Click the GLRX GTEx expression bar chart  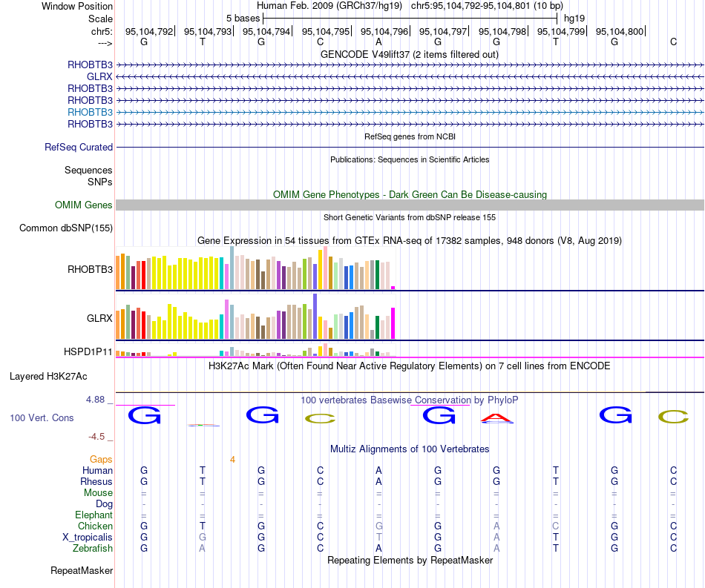(255, 316)
